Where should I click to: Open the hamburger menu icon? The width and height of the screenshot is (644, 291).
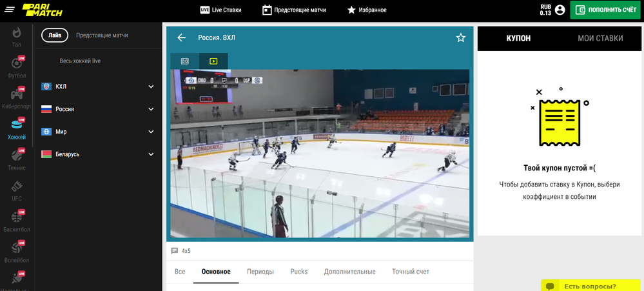click(x=9, y=10)
